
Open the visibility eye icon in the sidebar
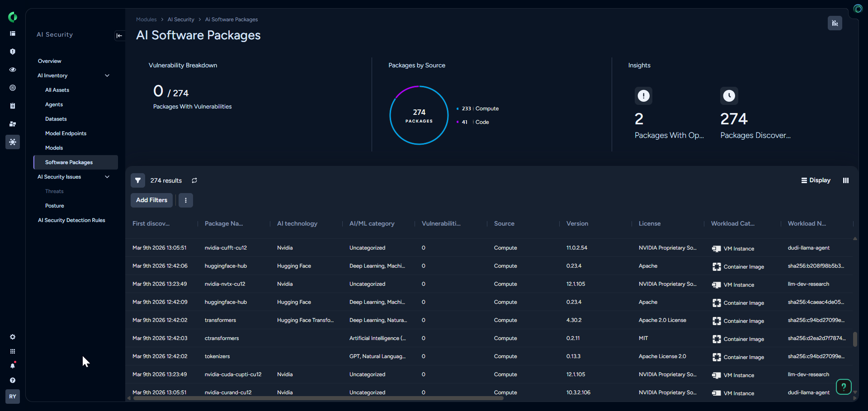coord(13,70)
